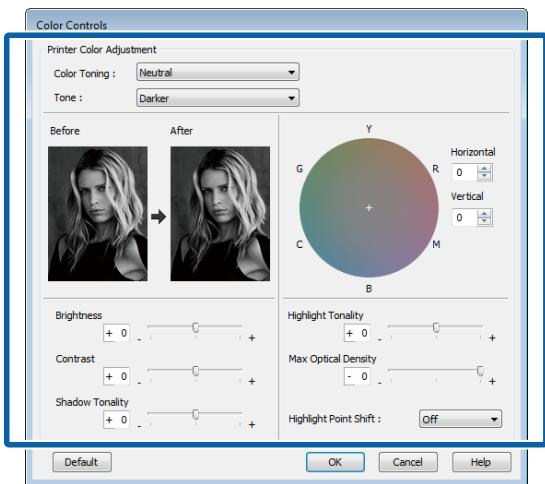Click the Cancel button
The height and width of the screenshot is (484, 545).
[408, 462]
